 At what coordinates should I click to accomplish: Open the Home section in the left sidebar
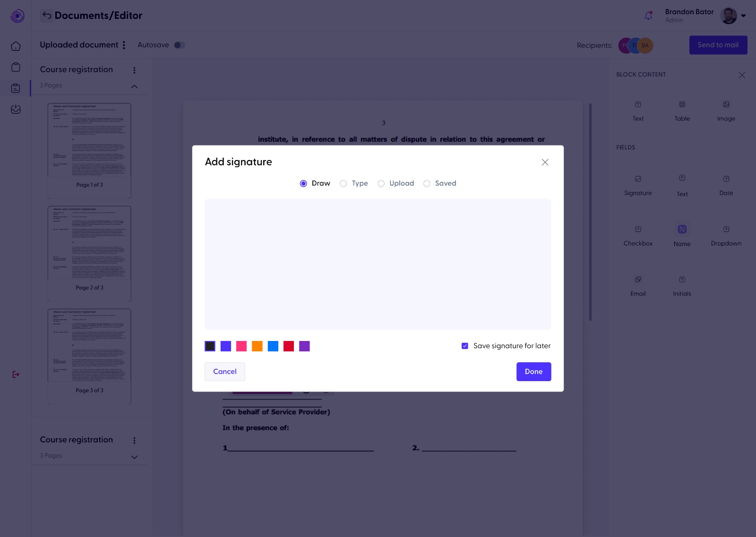(16, 46)
